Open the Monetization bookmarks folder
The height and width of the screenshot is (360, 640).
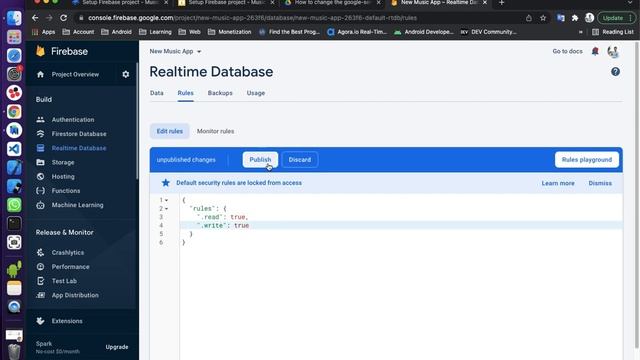coord(229,32)
